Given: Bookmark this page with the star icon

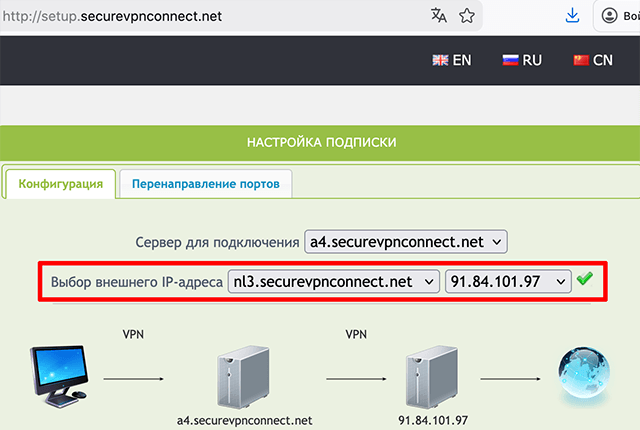Looking at the screenshot, I should point(467,16).
